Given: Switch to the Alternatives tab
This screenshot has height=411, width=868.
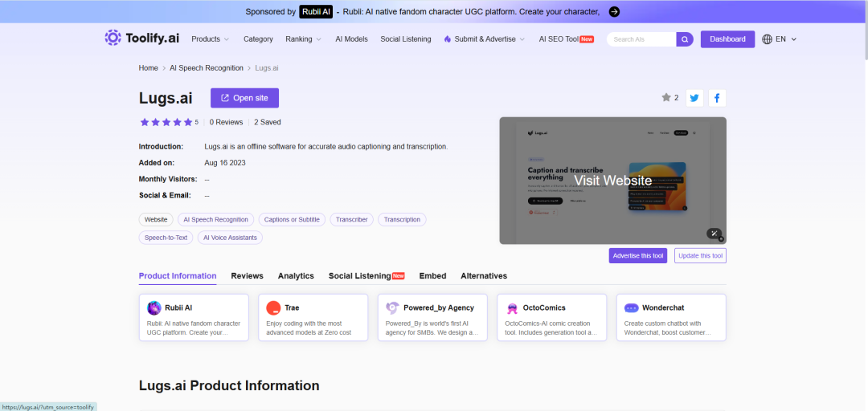Looking at the screenshot, I should tap(484, 276).
